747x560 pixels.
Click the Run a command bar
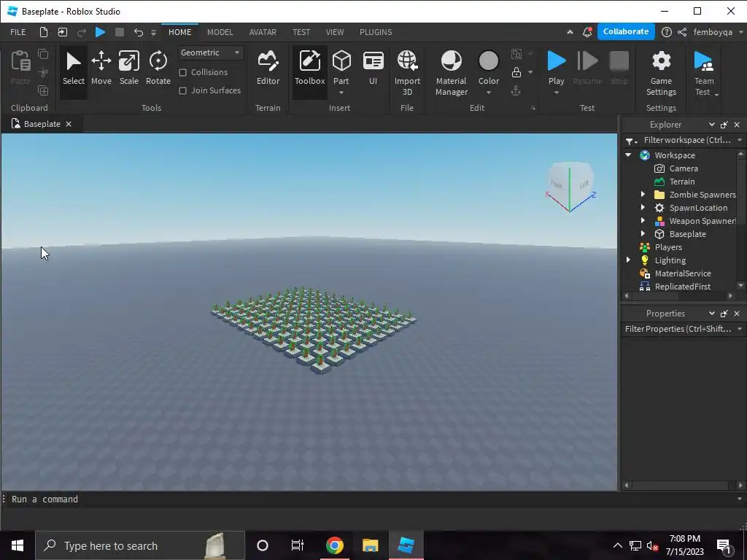coord(371,499)
